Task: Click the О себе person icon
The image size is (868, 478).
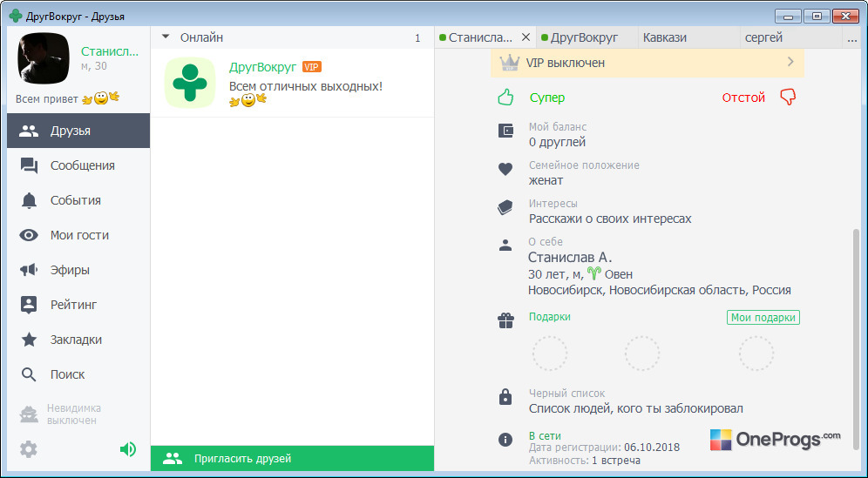Action: tap(505, 246)
